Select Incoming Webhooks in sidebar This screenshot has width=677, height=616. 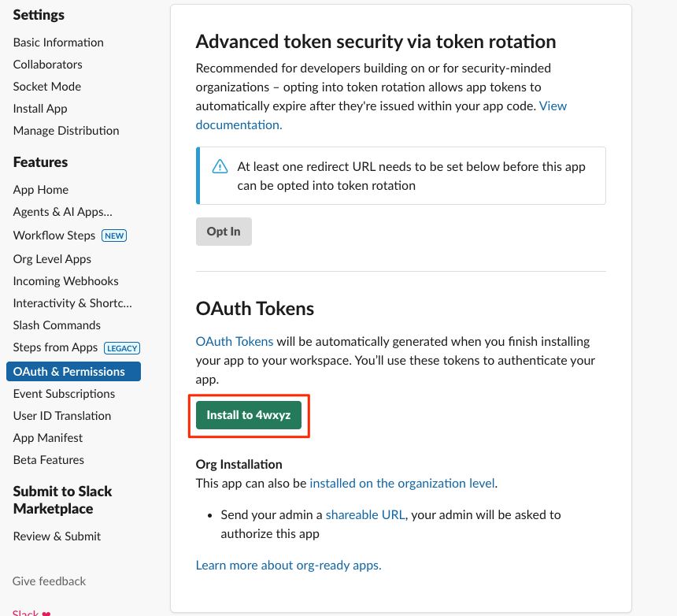pyautogui.click(x=65, y=280)
